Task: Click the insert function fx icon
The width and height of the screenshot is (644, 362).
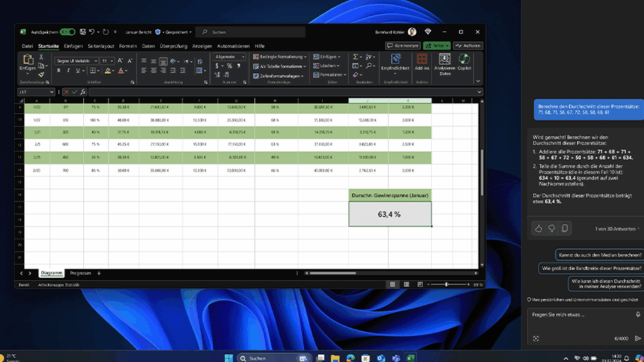Action: (x=83, y=92)
